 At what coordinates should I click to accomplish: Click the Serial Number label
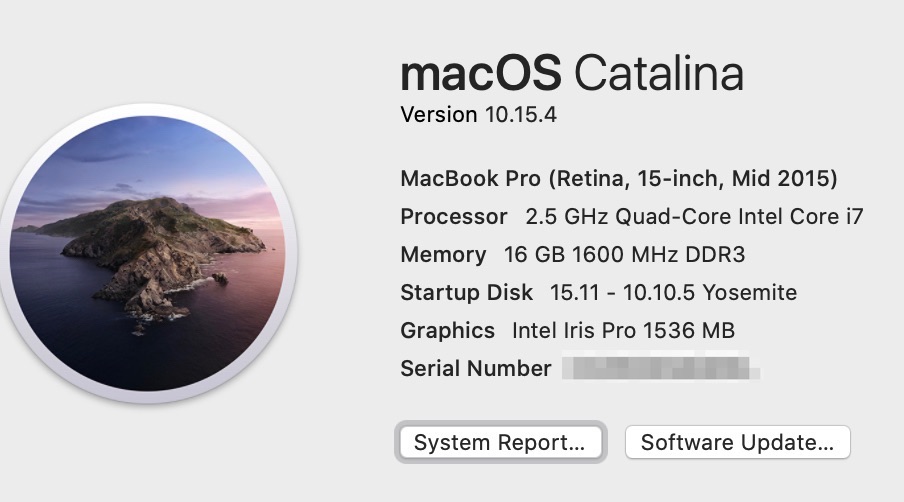475,369
